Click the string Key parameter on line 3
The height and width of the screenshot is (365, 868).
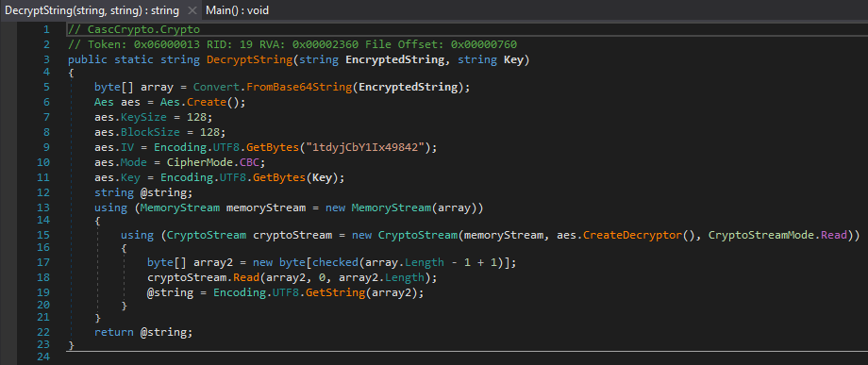pyautogui.click(x=490, y=59)
